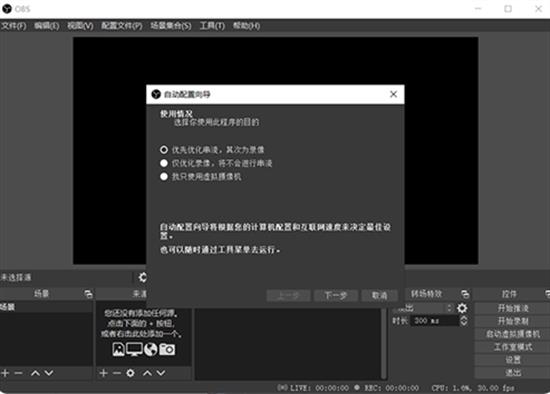Move scene up with arrow icon
The image size is (550, 394).
point(35,373)
